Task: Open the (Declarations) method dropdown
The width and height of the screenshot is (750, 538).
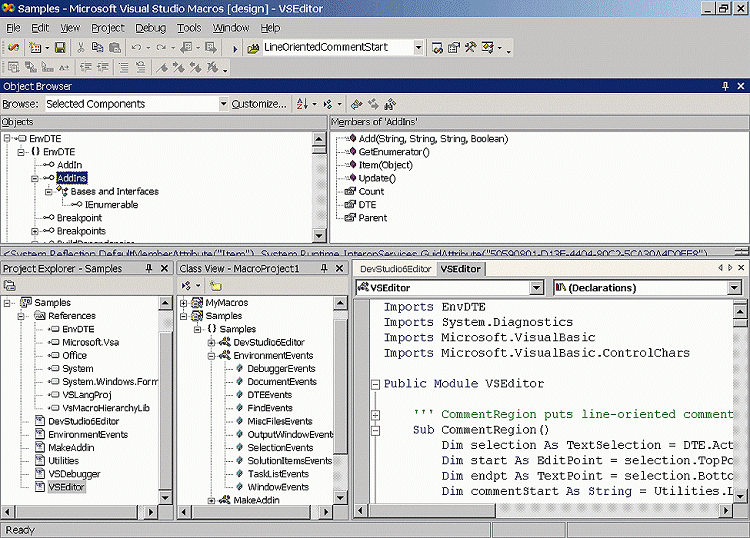Action: [x=734, y=288]
